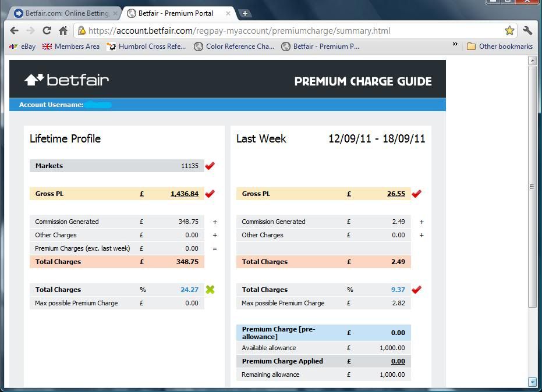Click the security padlock warning icon
542x392 pixels.
click(x=82, y=31)
